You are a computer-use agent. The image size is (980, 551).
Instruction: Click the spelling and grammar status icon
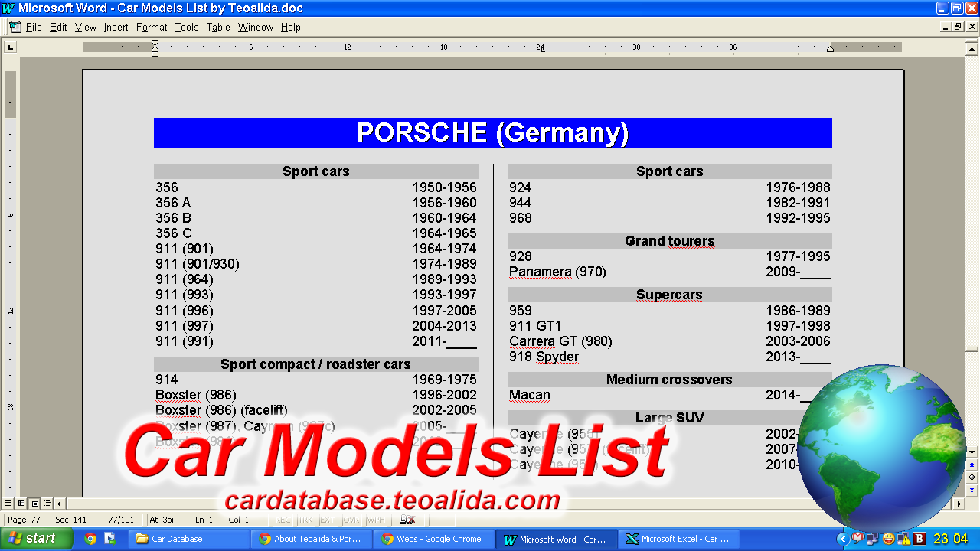[x=407, y=520]
